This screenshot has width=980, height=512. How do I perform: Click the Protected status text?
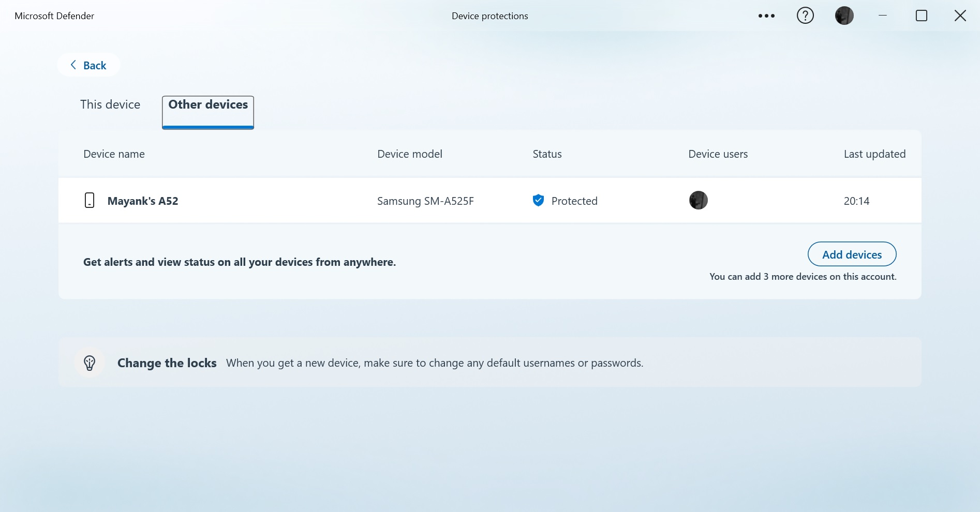[x=574, y=201]
